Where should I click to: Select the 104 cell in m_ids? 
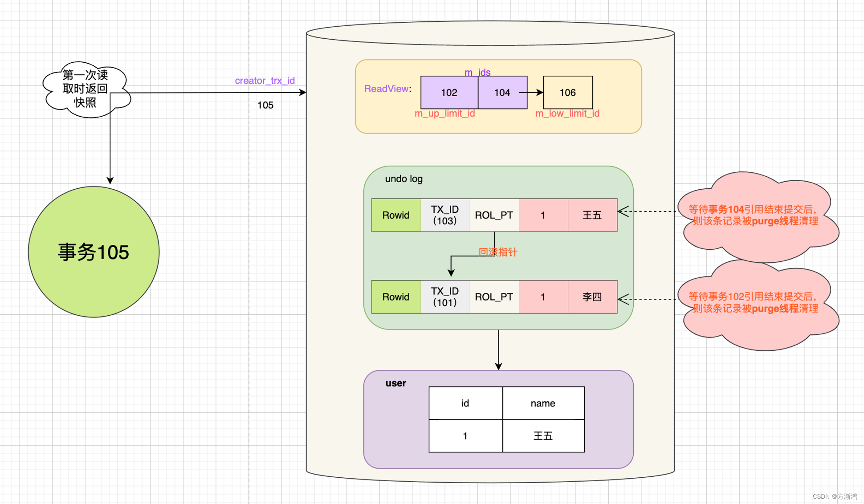tap(502, 93)
